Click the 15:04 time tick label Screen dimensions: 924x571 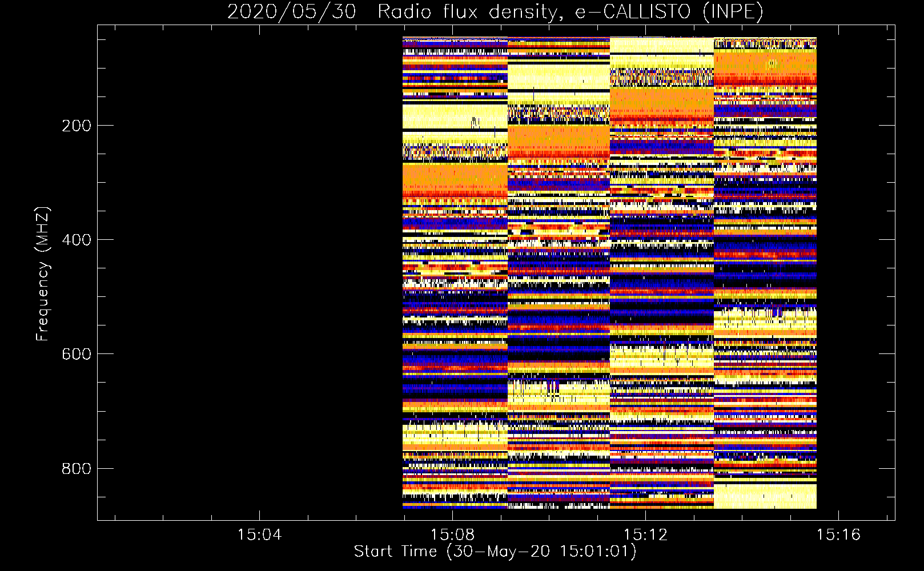pos(260,535)
